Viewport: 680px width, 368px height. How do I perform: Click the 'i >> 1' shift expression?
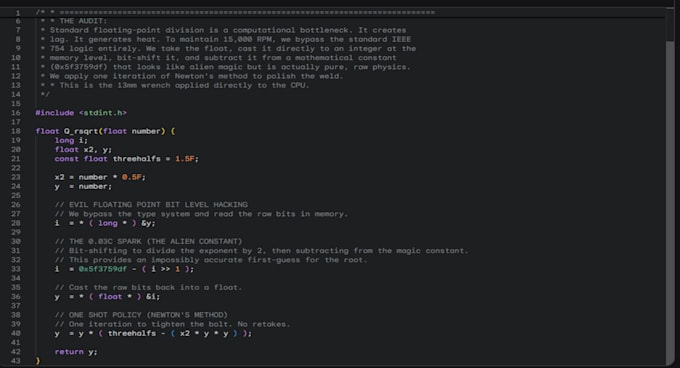point(165,269)
